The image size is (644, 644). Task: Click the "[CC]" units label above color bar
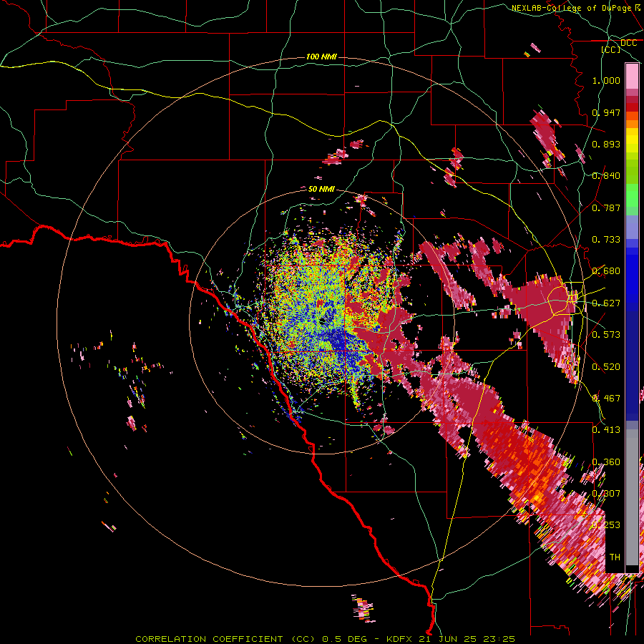pyautogui.click(x=611, y=49)
